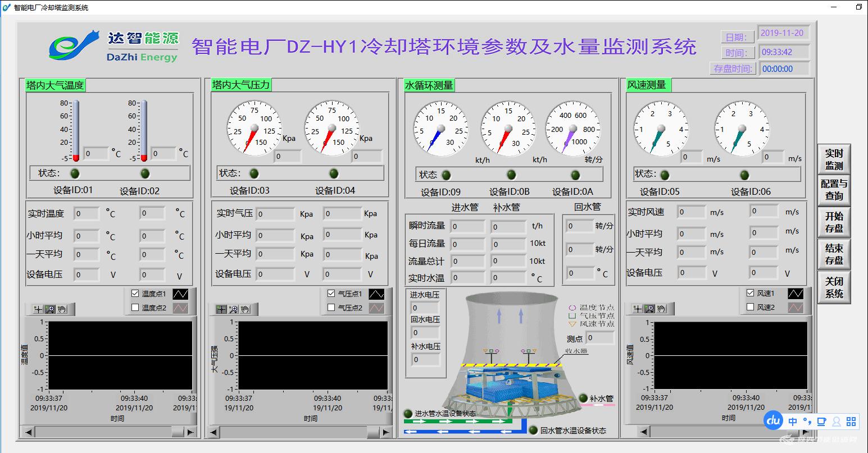Image resolution: width=868 pixels, height=453 pixels.
Task: Click the 测点 number input field
Action: click(x=599, y=338)
